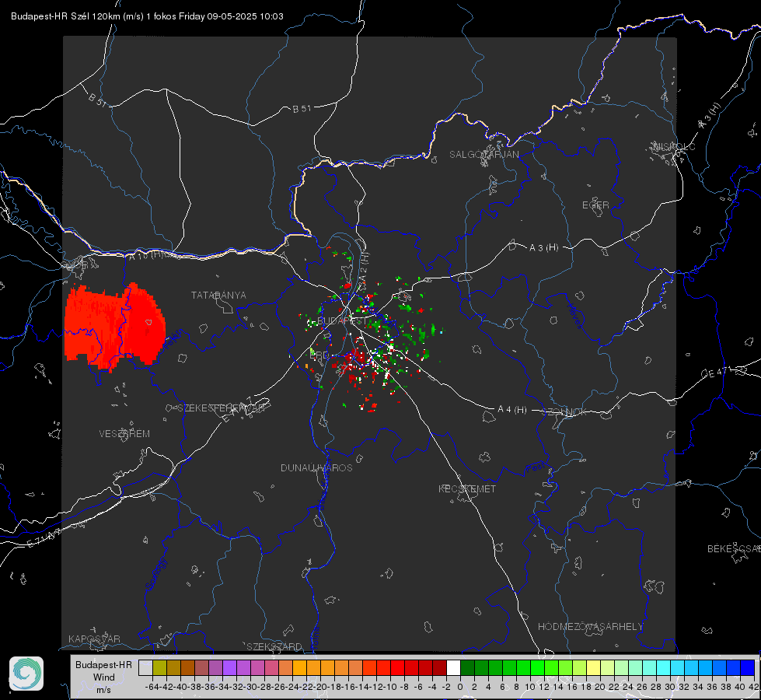Click the MISKOLC city label

pyautogui.click(x=674, y=146)
